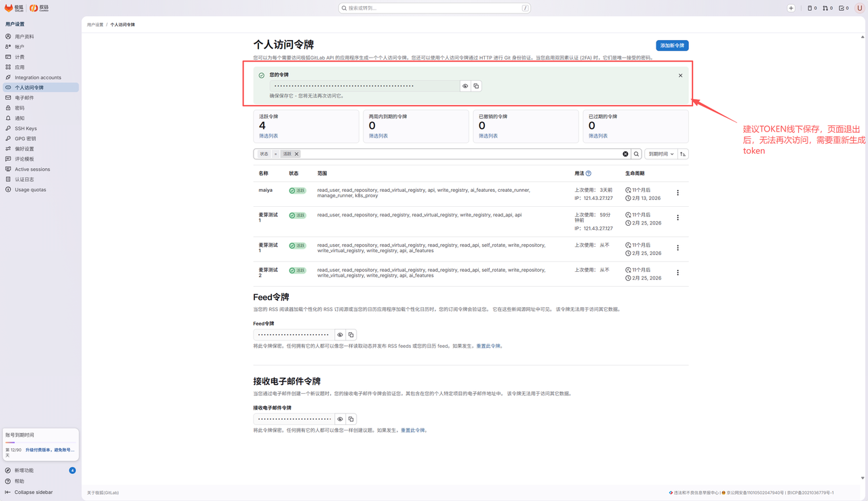Image resolution: width=868 pixels, height=501 pixels.
Task: Click the 添加新令牌 button
Action: pos(672,45)
